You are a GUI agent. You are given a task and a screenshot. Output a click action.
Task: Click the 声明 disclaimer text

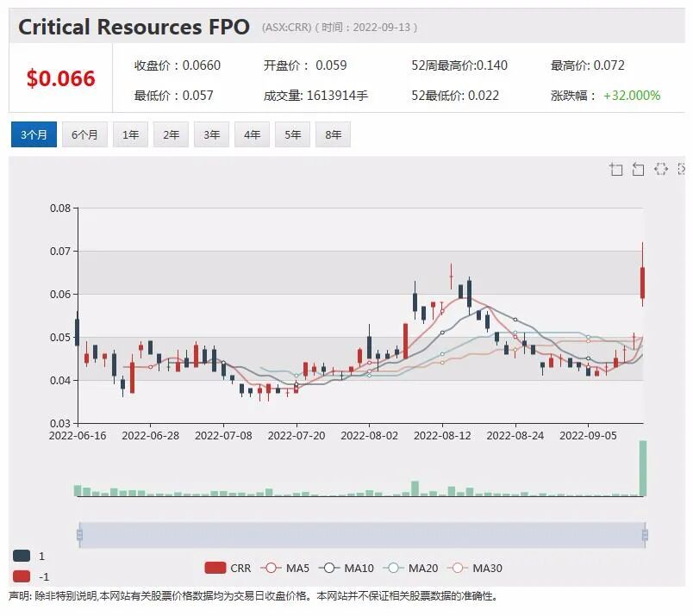pyautogui.click(x=253, y=596)
